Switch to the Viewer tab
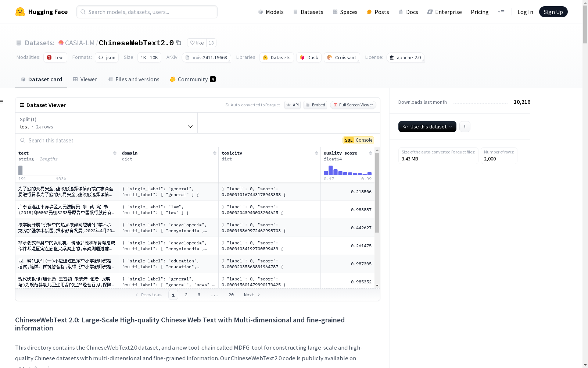This screenshot has height=368, width=588. [x=85, y=79]
